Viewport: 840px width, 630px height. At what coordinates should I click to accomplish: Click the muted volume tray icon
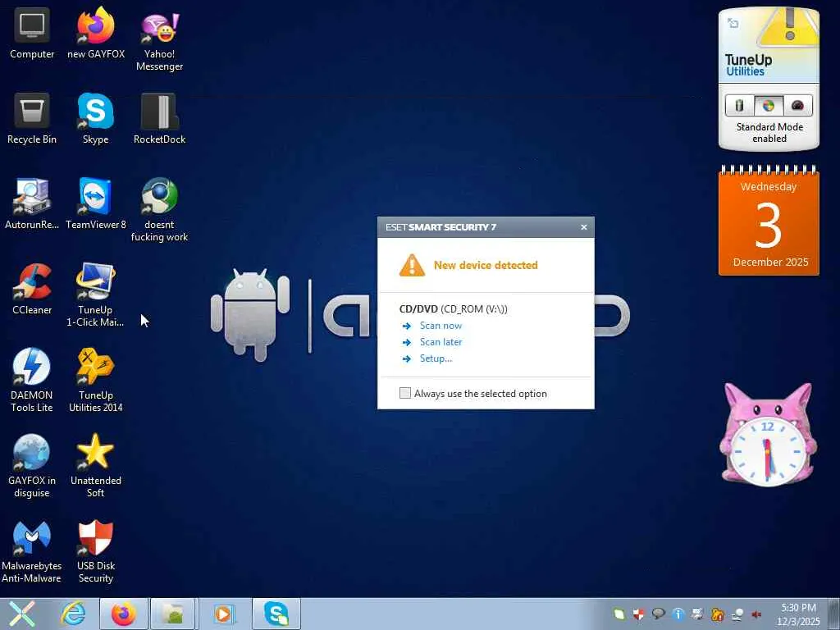(757, 614)
